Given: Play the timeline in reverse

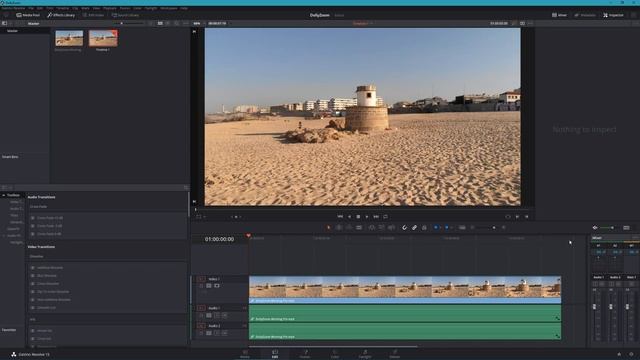Looking at the screenshot, I should pyautogui.click(x=349, y=217).
